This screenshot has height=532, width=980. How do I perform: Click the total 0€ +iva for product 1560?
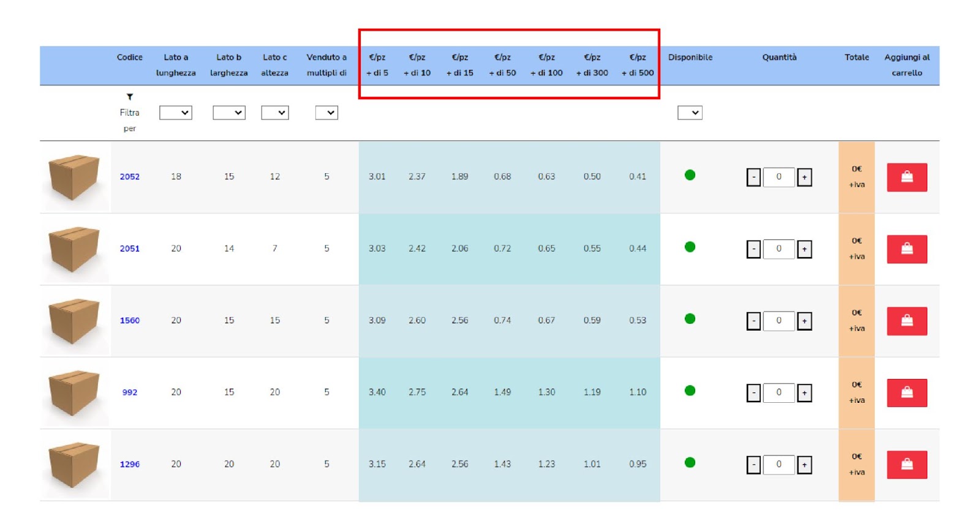pos(857,321)
